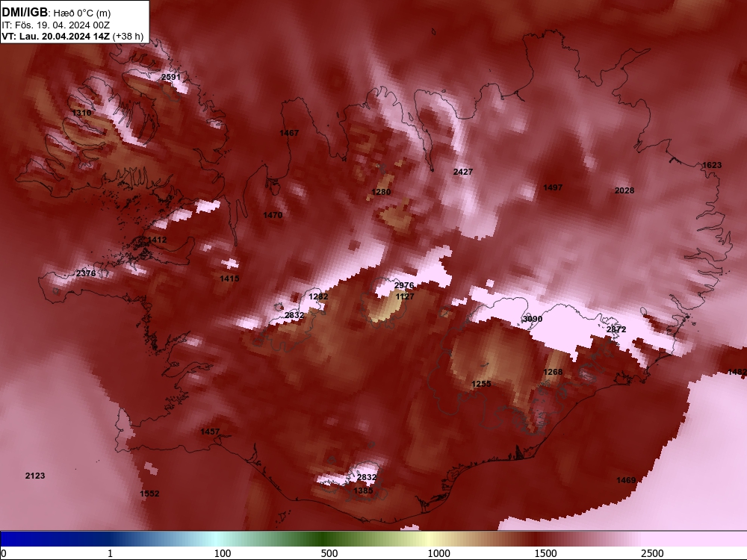Select the 2123 value over the ocean
This screenshot has height=560, width=747.
(35, 476)
